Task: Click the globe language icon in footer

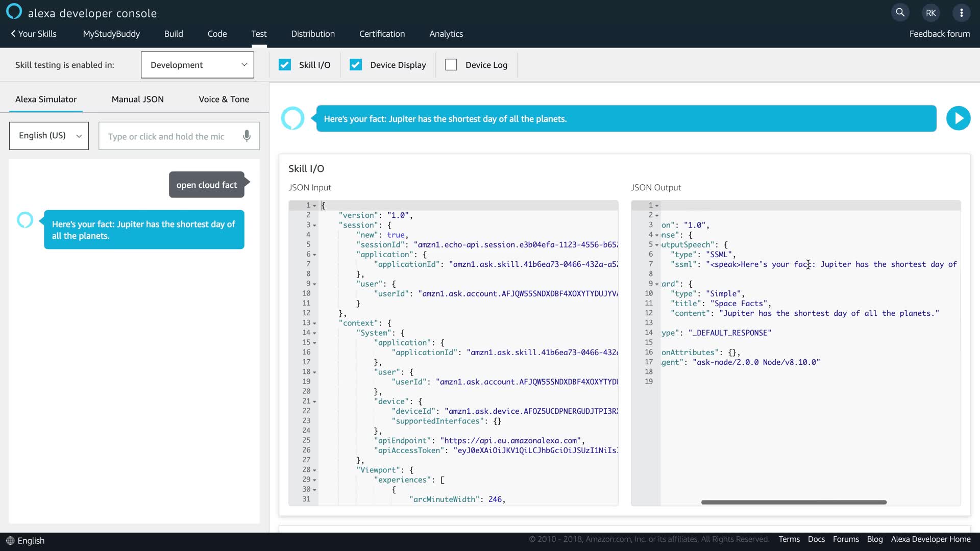Action: point(10,541)
